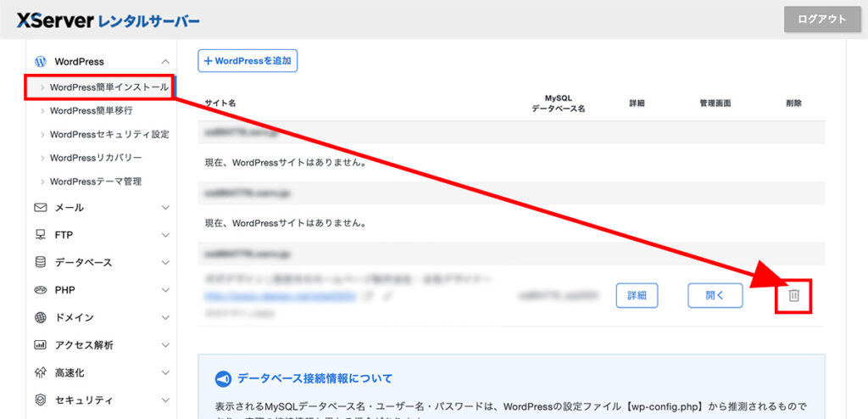Image resolution: width=868 pixels, height=419 pixels.
Task: Click the アクセス解析 chart icon
Action: click(x=41, y=344)
